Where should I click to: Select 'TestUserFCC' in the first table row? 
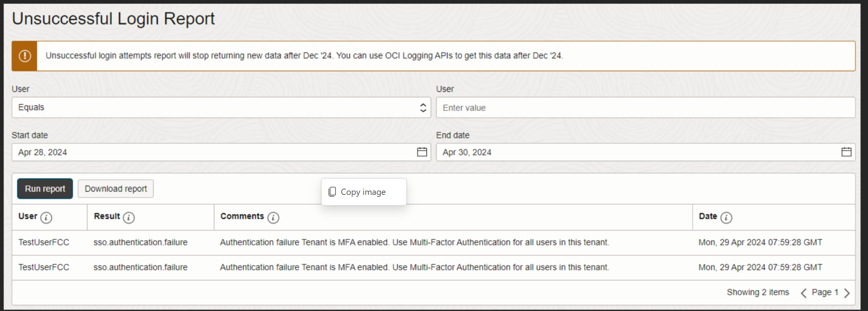(x=44, y=242)
